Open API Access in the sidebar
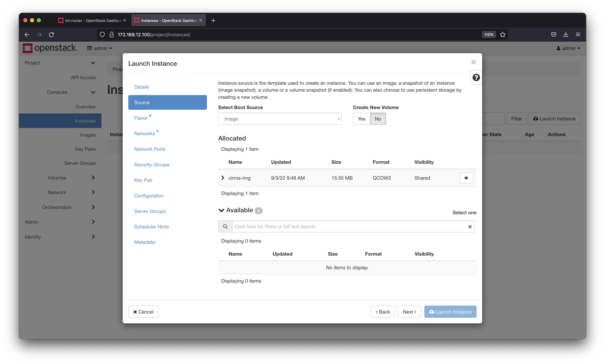The image size is (605, 364). click(83, 77)
